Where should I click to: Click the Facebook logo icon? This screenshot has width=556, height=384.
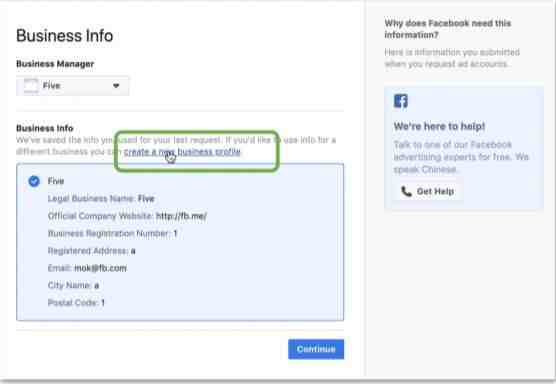[x=401, y=101]
